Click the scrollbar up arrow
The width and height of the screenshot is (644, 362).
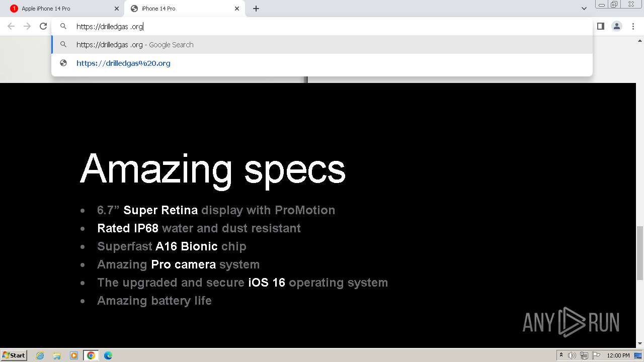pos(640,41)
